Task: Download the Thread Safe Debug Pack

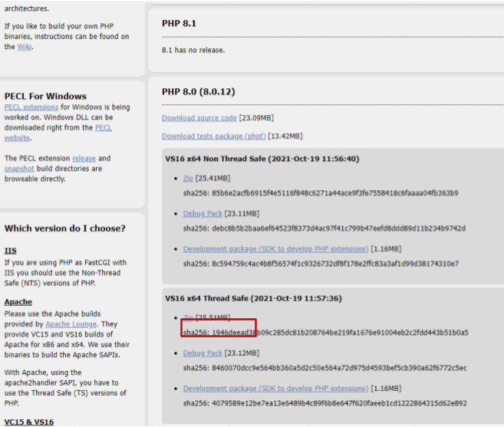Action: tap(203, 353)
